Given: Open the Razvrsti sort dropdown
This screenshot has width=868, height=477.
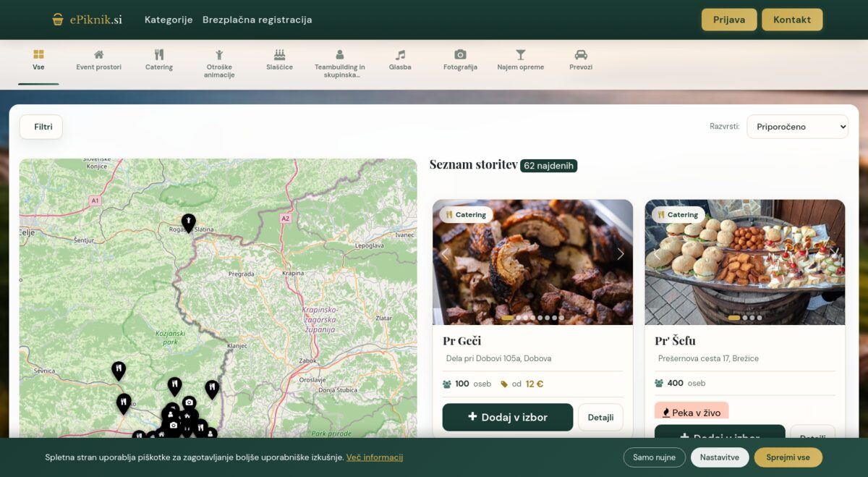Looking at the screenshot, I should 797,127.
